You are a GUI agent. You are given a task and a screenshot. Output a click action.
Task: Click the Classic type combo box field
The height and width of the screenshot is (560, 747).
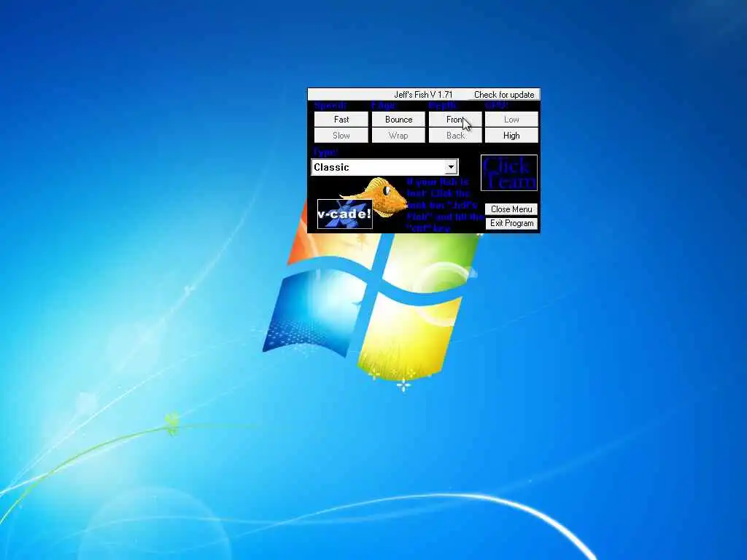[x=384, y=167]
